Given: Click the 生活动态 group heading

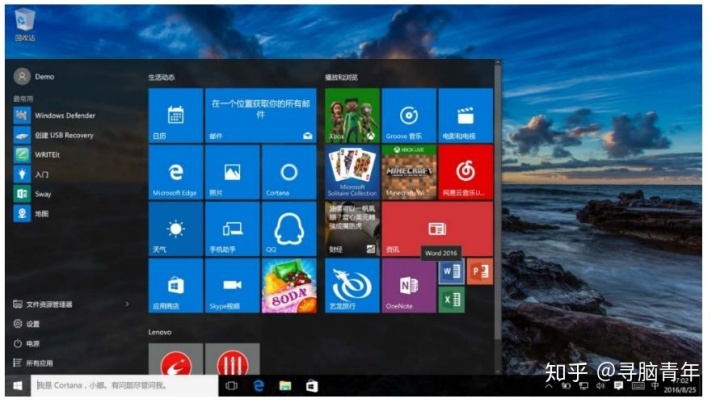Looking at the screenshot, I should (162, 78).
